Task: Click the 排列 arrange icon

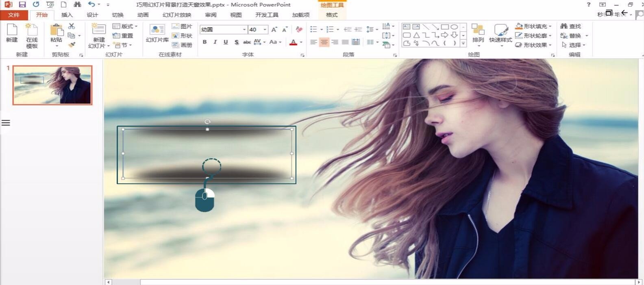Action: (478, 33)
